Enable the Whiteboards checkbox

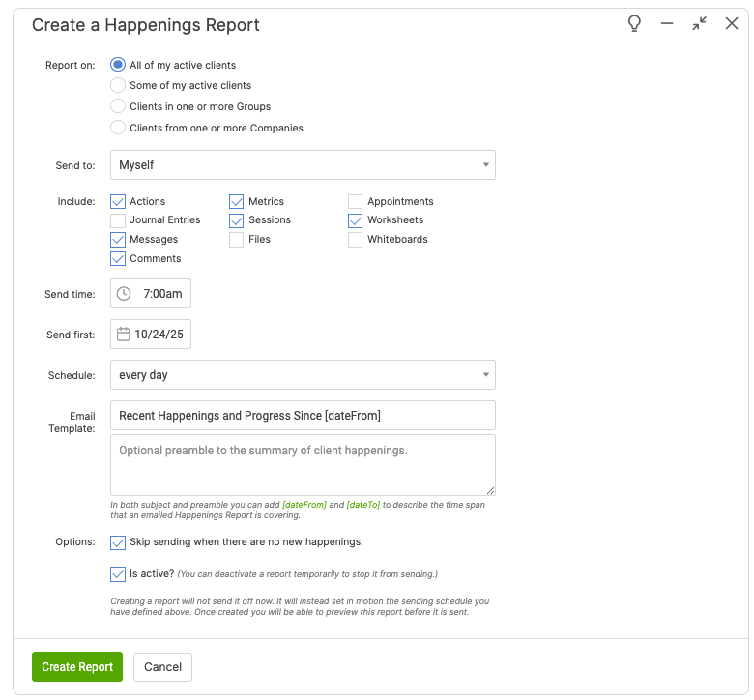(356, 240)
